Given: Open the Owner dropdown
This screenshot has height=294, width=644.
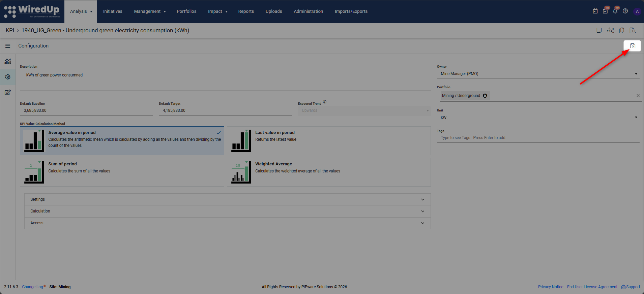Looking at the screenshot, I should point(538,74).
